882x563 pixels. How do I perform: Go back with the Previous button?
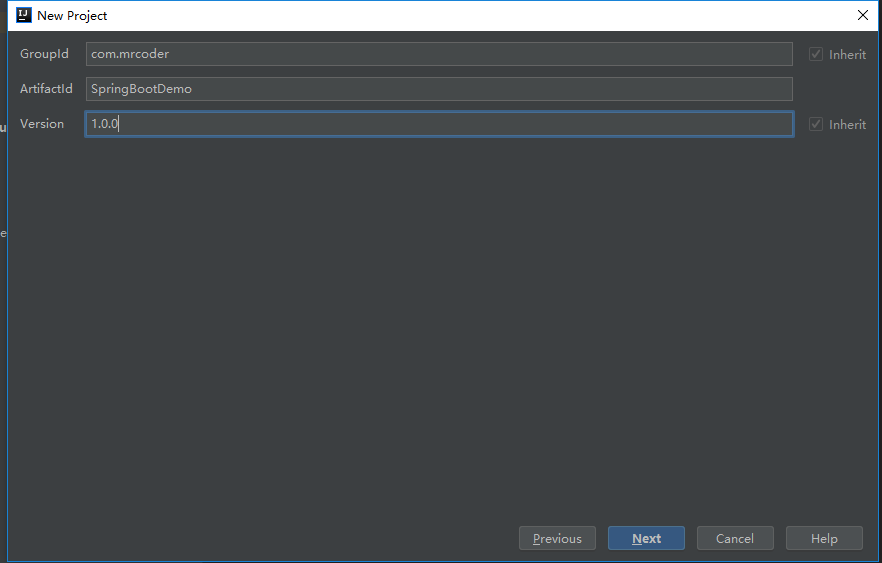[x=557, y=538]
